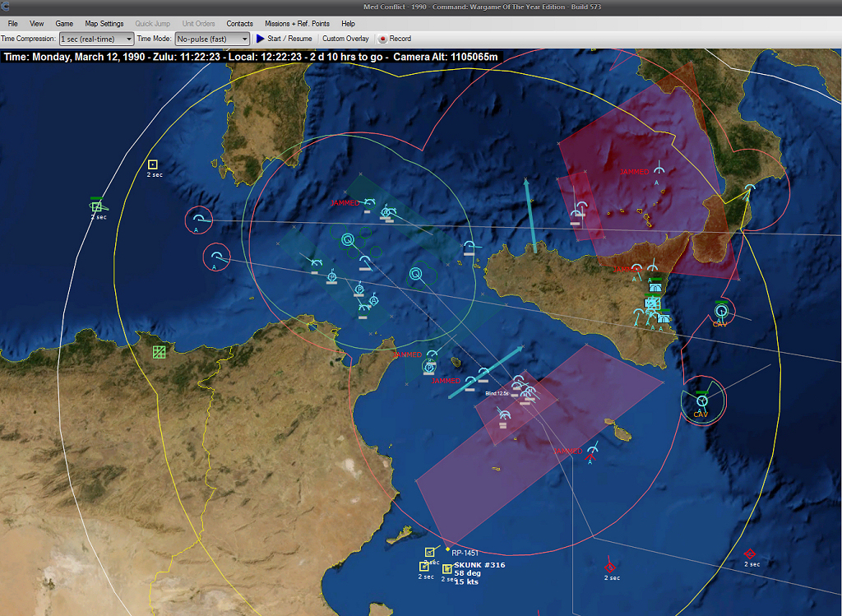Click the Med Conflict window title text
Viewport: 842px width, 616px height.
click(x=482, y=7)
